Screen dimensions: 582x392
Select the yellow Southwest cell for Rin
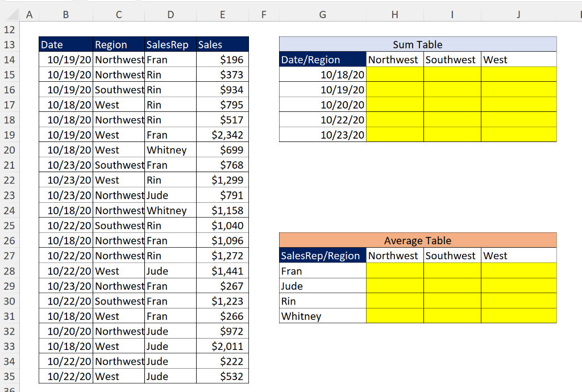pyautogui.click(x=452, y=301)
